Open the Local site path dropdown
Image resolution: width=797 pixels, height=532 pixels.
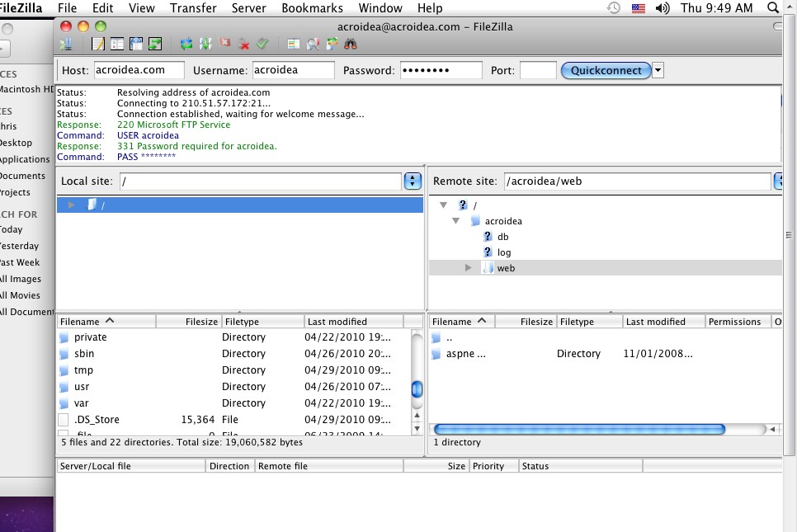pos(413,181)
